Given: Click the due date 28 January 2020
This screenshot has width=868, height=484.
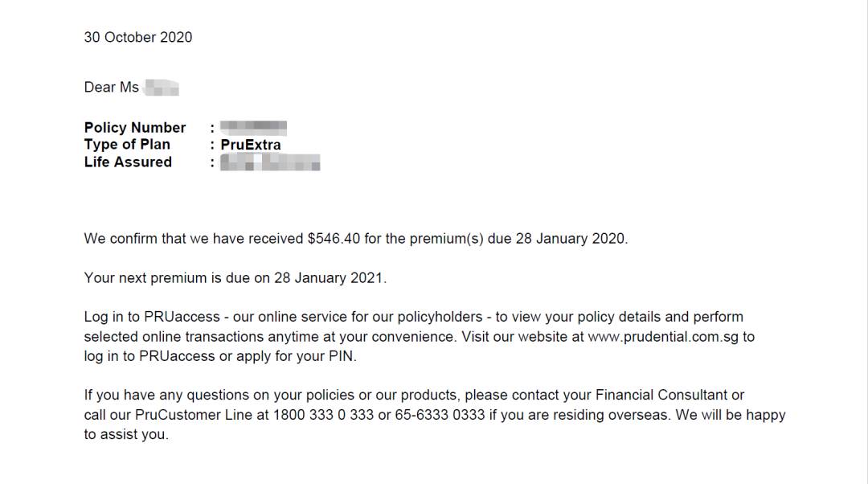Looking at the screenshot, I should tap(571, 239).
